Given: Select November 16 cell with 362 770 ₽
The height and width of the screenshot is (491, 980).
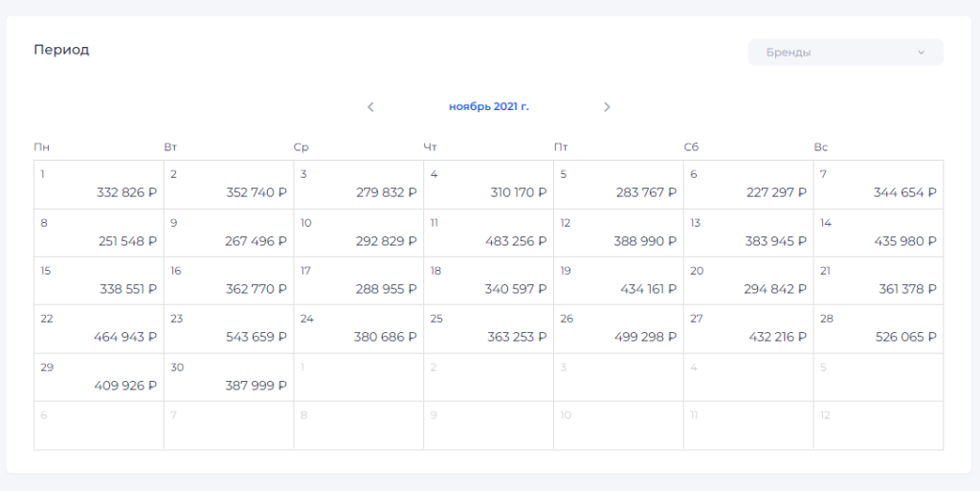Looking at the screenshot, I should tap(229, 280).
